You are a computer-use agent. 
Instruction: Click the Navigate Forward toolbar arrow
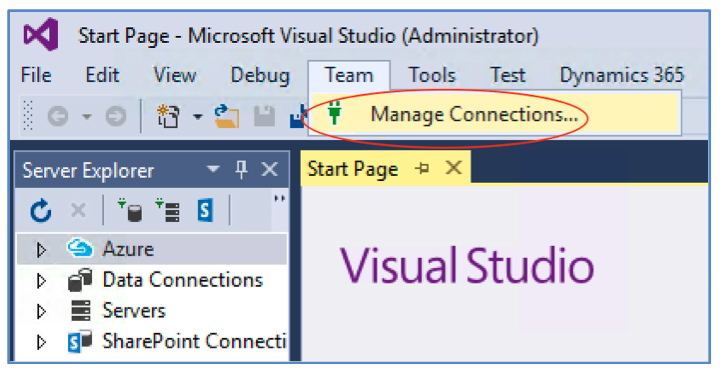coord(116,116)
